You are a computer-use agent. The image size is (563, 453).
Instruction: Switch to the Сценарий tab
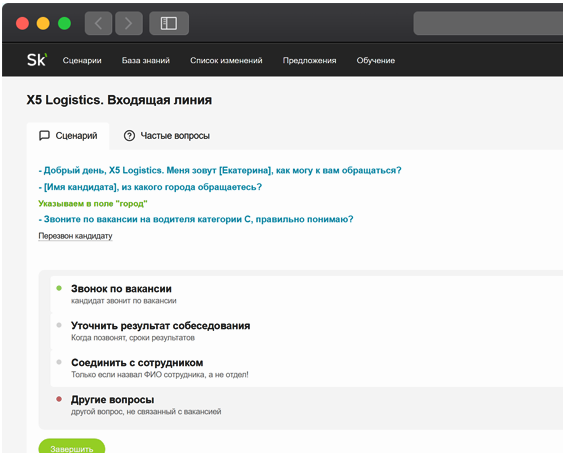[68, 136]
